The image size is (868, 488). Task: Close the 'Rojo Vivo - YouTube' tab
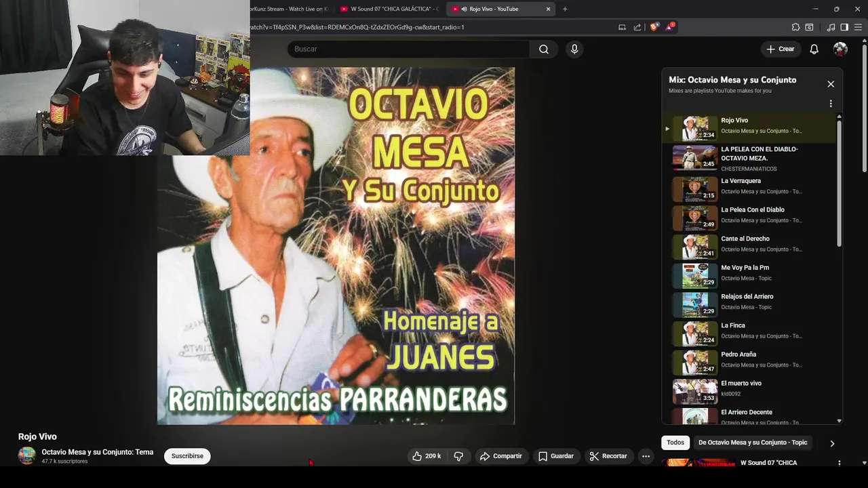point(548,9)
